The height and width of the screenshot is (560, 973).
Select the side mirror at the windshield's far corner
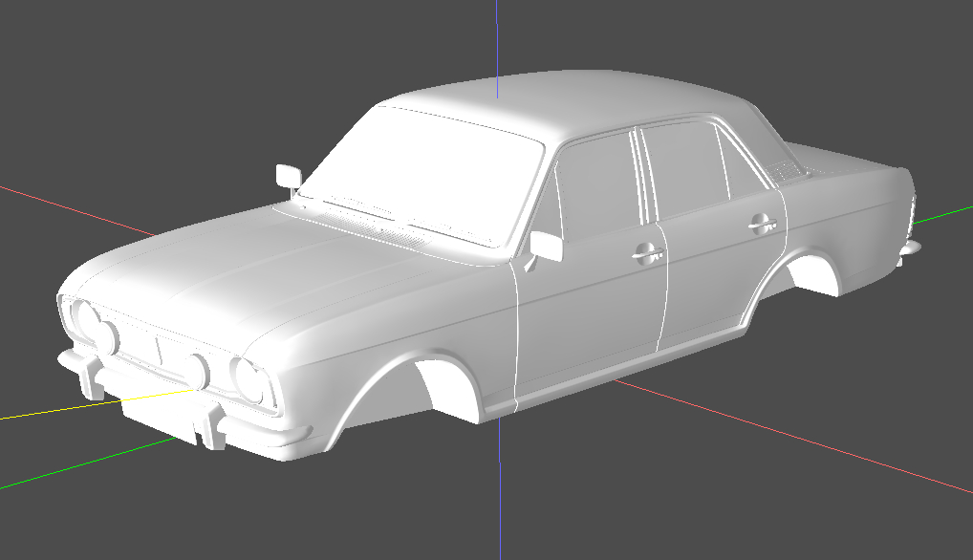tap(289, 176)
